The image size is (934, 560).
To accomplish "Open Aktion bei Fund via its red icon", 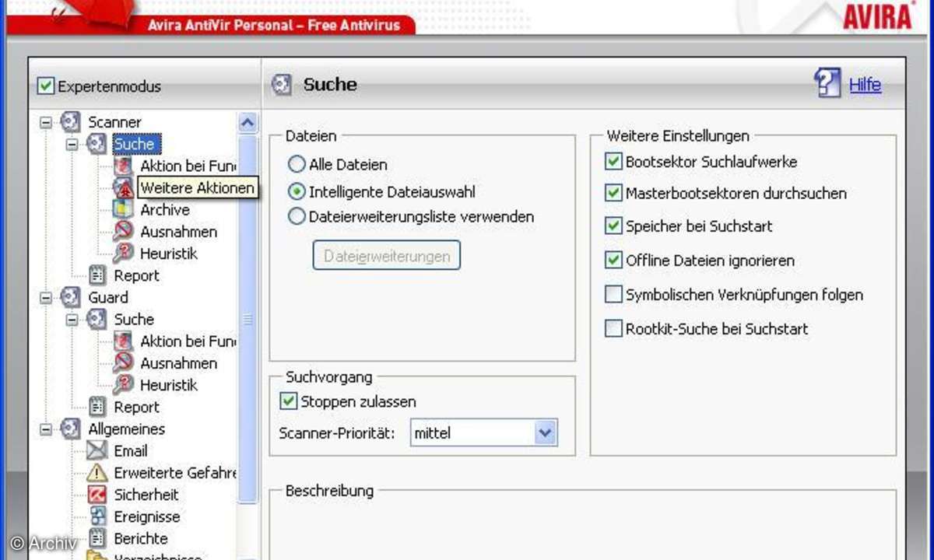I will point(123,166).
